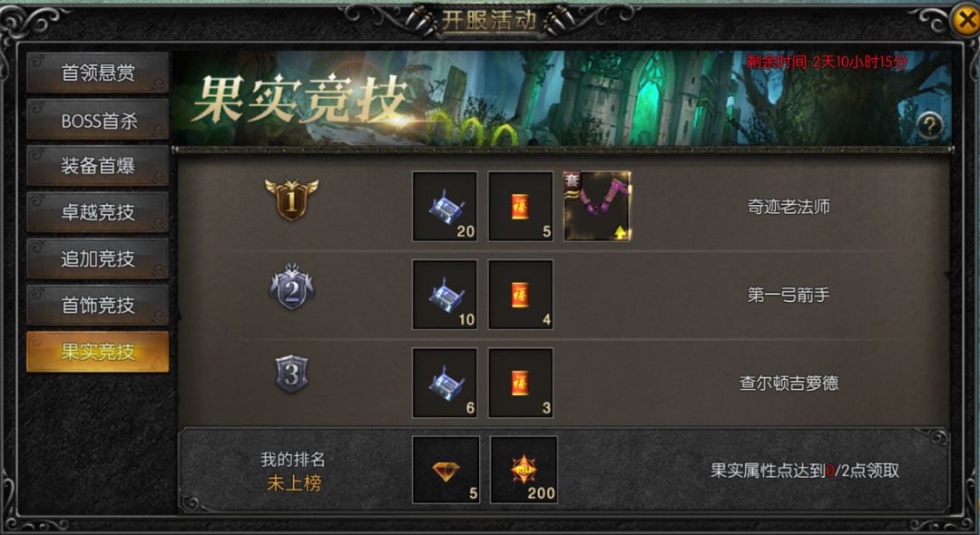Close the 开服活动 window

(x=965, y=20)
